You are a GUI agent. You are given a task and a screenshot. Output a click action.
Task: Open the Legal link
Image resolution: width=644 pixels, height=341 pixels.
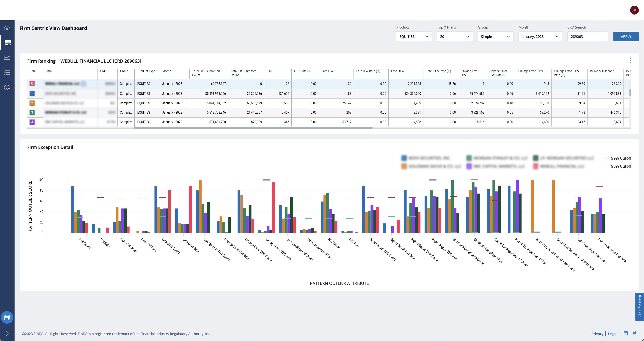coord(612,334)
